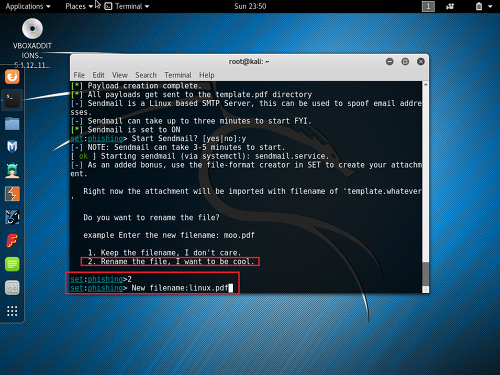This screenshot has height=375, width=500.
Task: Click '1. Keep the filename, I don't care.'
Action: (x=164, y=253)
